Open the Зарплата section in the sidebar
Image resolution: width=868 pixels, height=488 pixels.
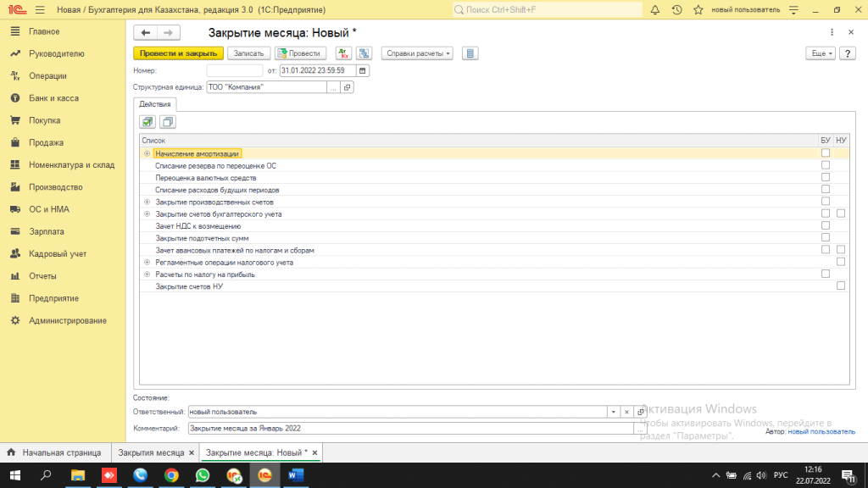pos(46,231)
